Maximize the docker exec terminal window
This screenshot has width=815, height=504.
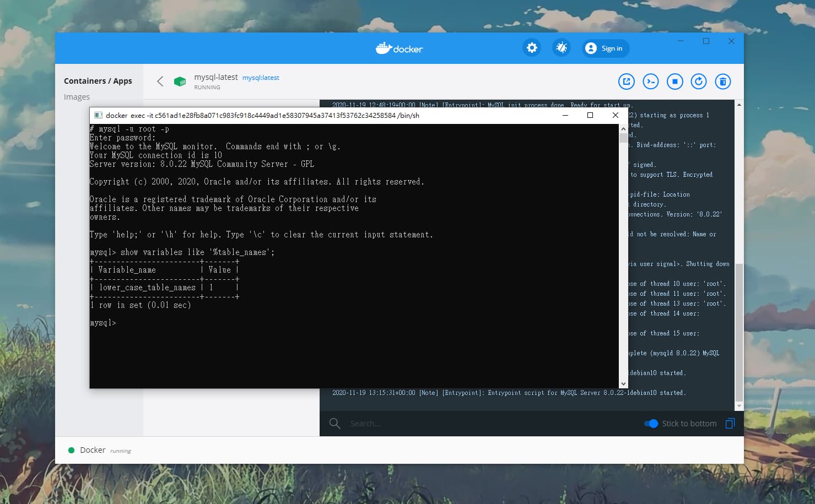590,115
